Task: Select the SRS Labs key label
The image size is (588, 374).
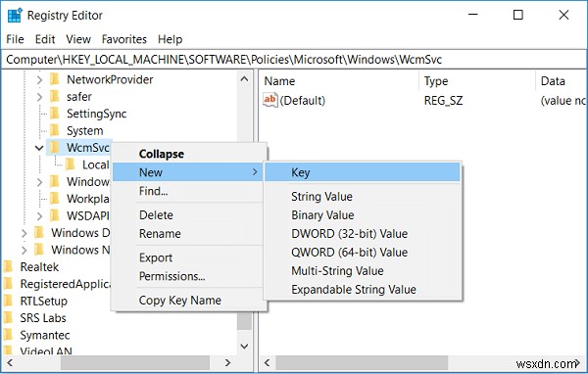Action: coord(43,318)
